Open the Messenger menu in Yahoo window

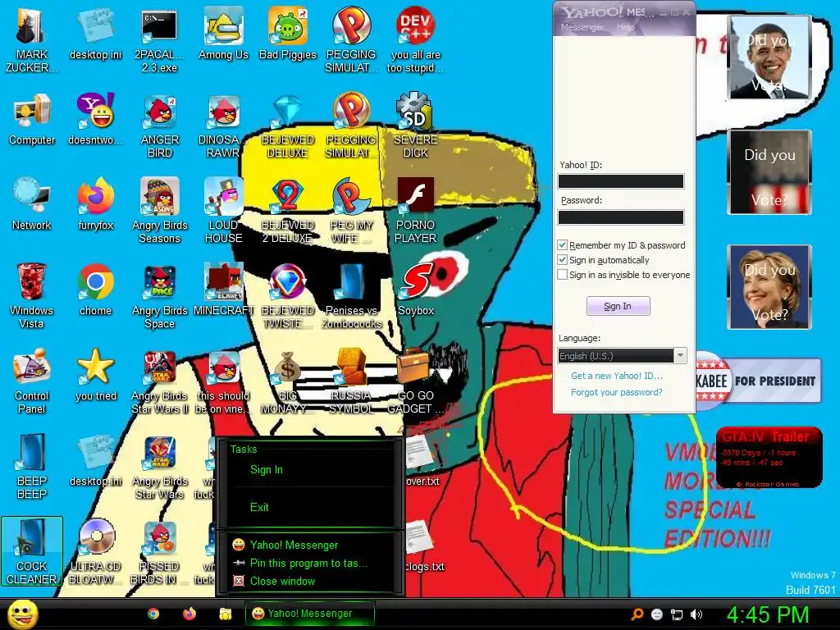(582, 27)
